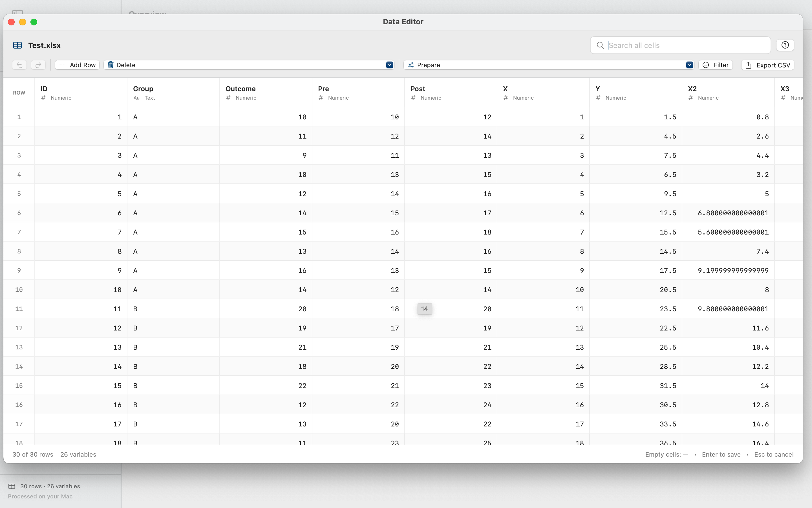Select the Post column header
Viewport: 812px width, 508px height.
(451, 93)
